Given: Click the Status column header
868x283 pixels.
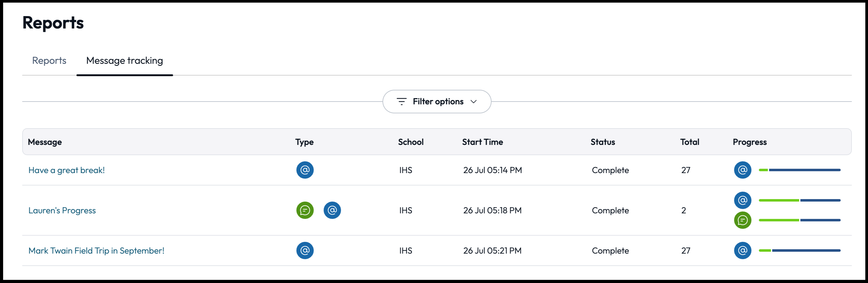Looking at the screenshot, I should click(x=603, y=142).
